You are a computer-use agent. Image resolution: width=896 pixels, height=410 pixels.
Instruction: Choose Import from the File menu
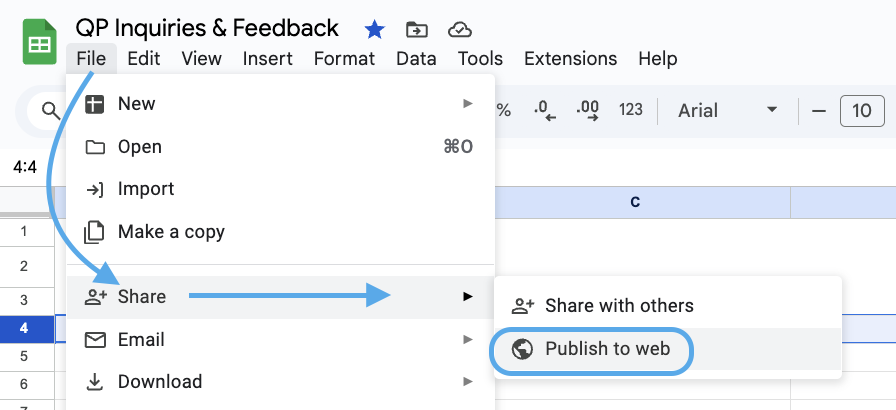point(280,189)
